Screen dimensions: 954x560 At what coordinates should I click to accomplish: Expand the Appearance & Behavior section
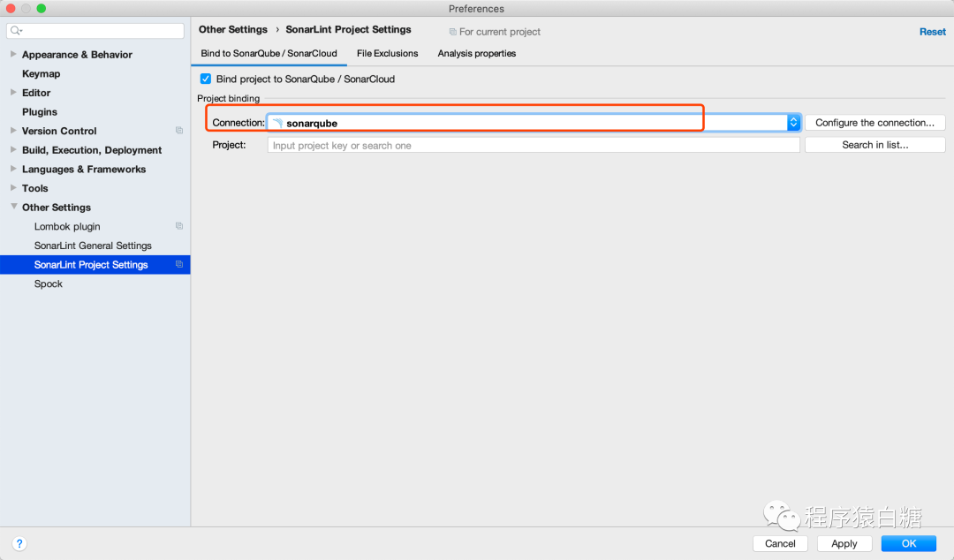point(13,54)
